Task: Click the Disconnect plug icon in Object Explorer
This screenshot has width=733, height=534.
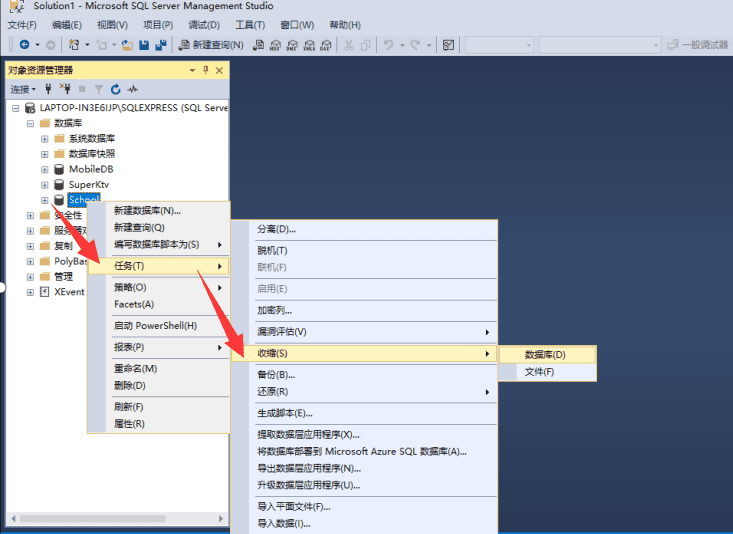Action: tap(65, 89)
